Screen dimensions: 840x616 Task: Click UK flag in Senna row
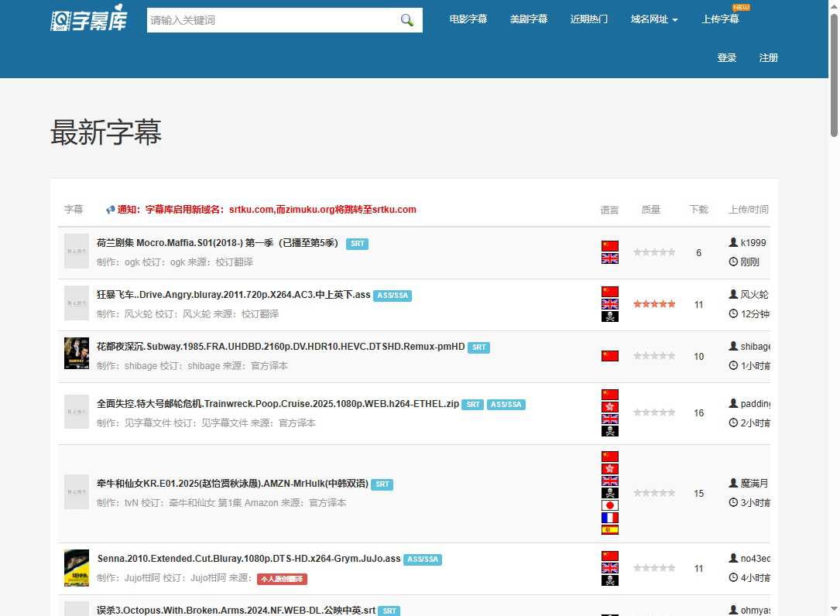(609, 568)
